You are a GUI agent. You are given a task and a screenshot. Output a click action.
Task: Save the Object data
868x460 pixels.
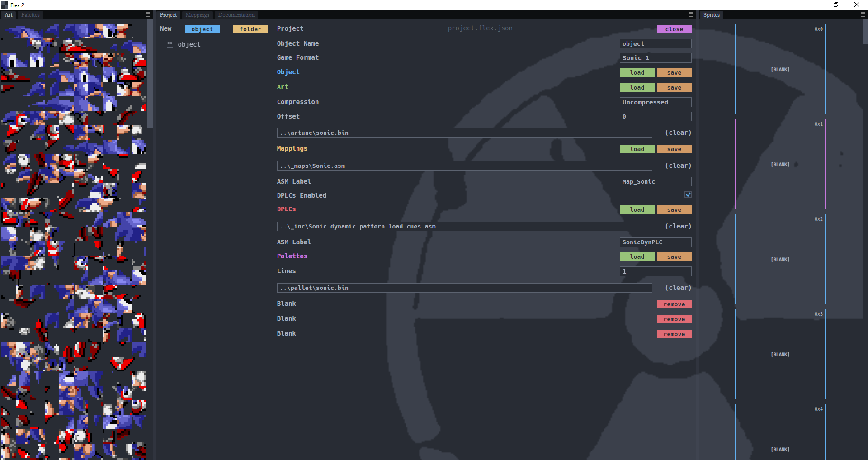[674, 73]
